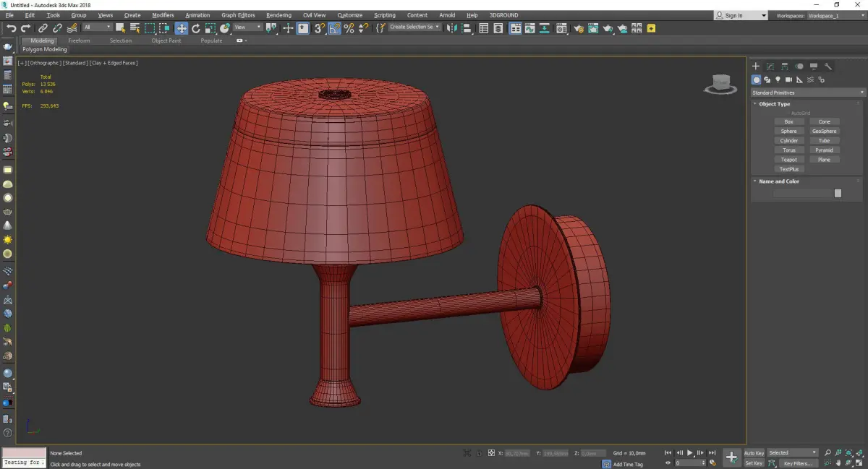Screen dimensions: 868x469
Task: Toggle Window/Crossing selection mode
Action: click(165, 28)
